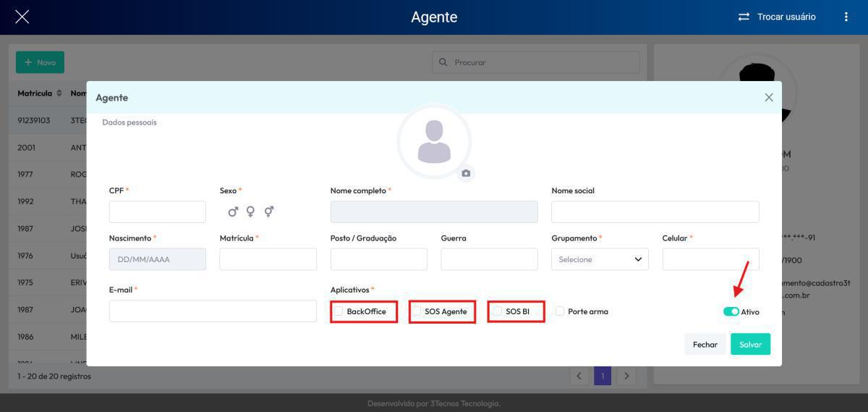Click the X icon in the top-left header

click(22, 17)
